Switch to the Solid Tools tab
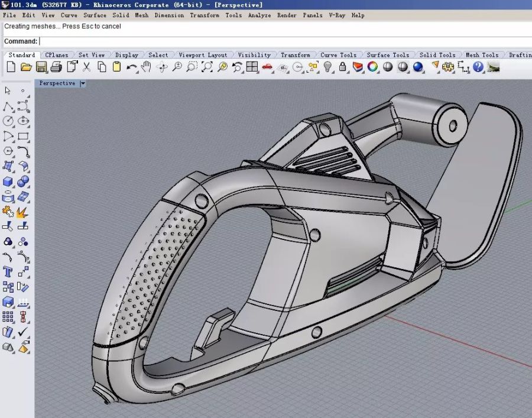Viewport: 532px width, 418px height. pos(437,55)
